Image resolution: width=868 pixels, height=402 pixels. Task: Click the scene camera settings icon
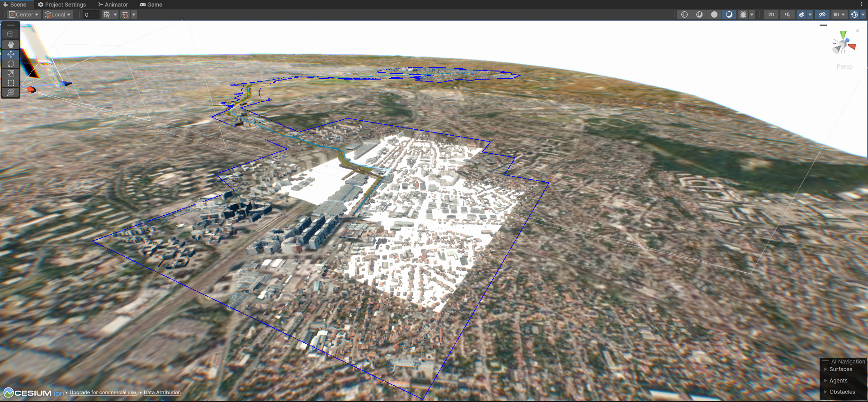[x=836, y=14]
